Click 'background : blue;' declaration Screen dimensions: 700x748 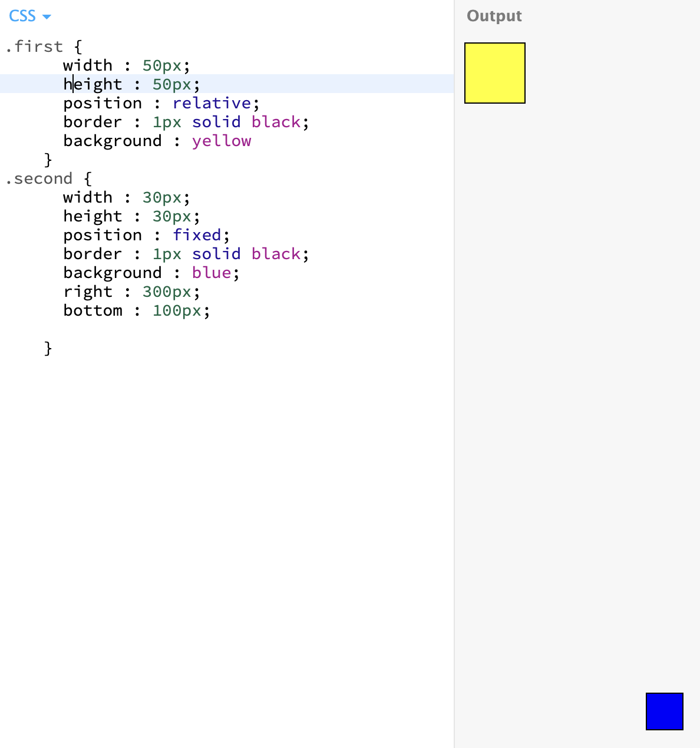pyautogui.click(x=151, y=273)
